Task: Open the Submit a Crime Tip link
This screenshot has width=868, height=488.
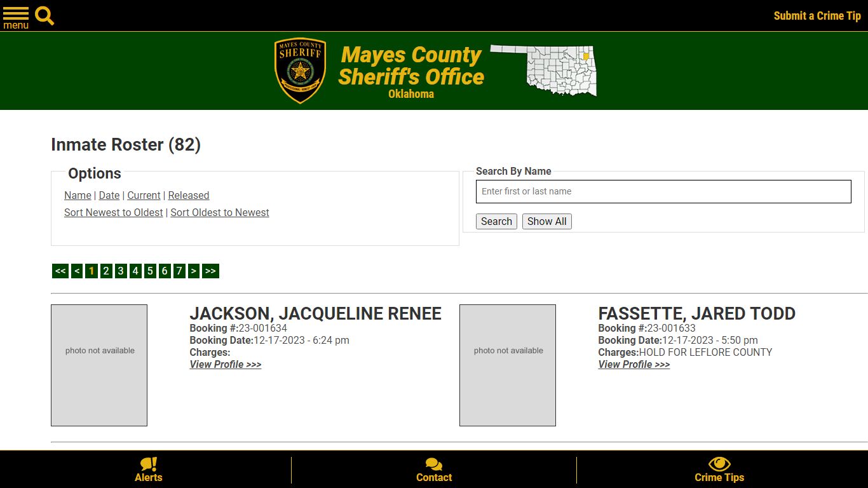Action: click(x=817, y=16)
